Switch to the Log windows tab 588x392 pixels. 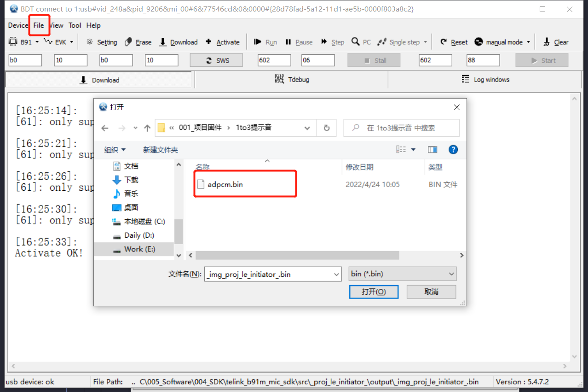(x=485, y=80)
